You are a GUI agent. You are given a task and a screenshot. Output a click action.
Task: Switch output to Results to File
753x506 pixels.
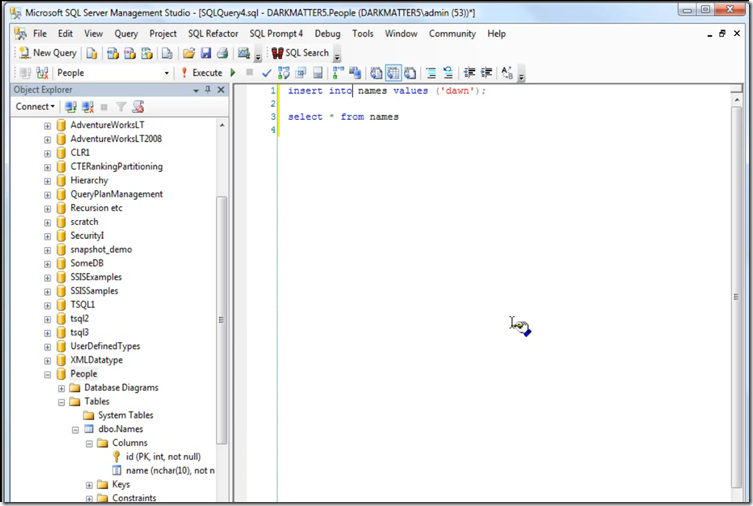[x=410, y=73]
